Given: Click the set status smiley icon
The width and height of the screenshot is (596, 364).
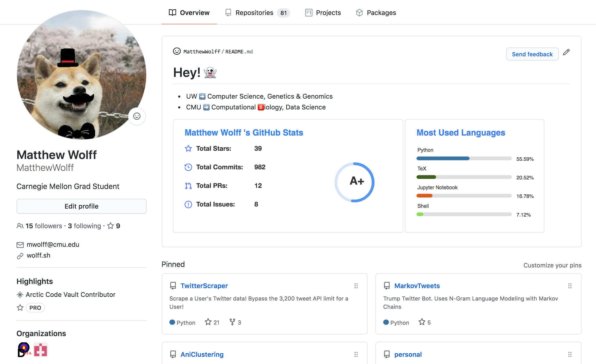Looking at the screenshot, I should click(x=137, y=116).
